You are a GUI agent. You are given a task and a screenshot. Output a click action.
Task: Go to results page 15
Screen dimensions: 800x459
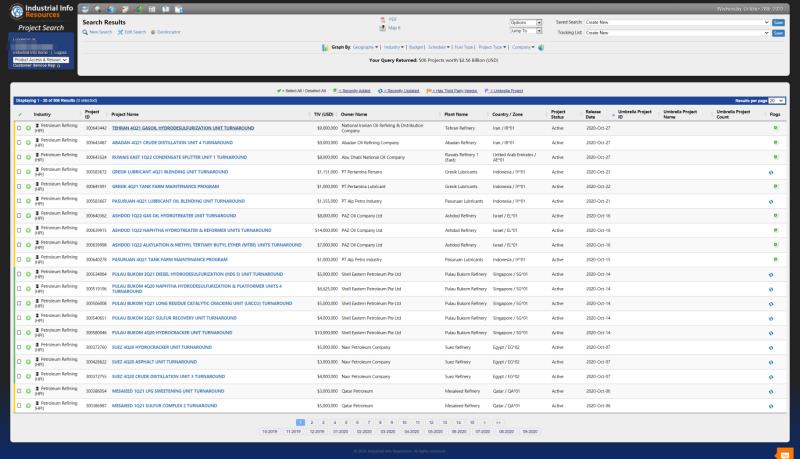[472, 422]
